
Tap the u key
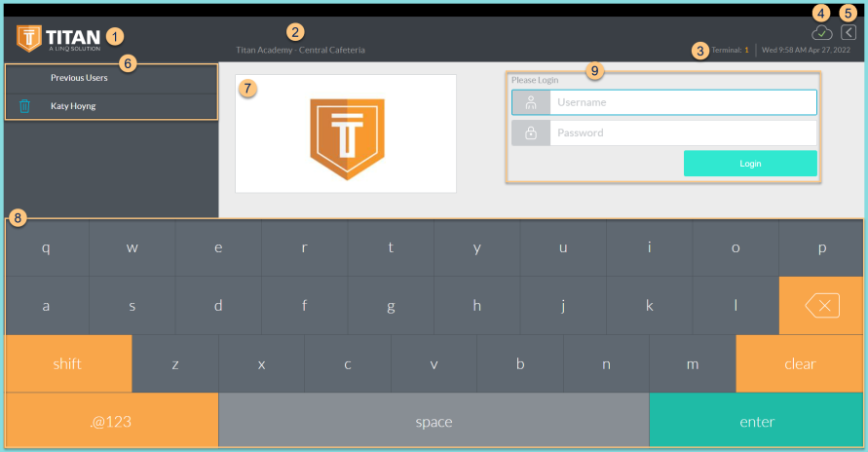tap(563, 247)
